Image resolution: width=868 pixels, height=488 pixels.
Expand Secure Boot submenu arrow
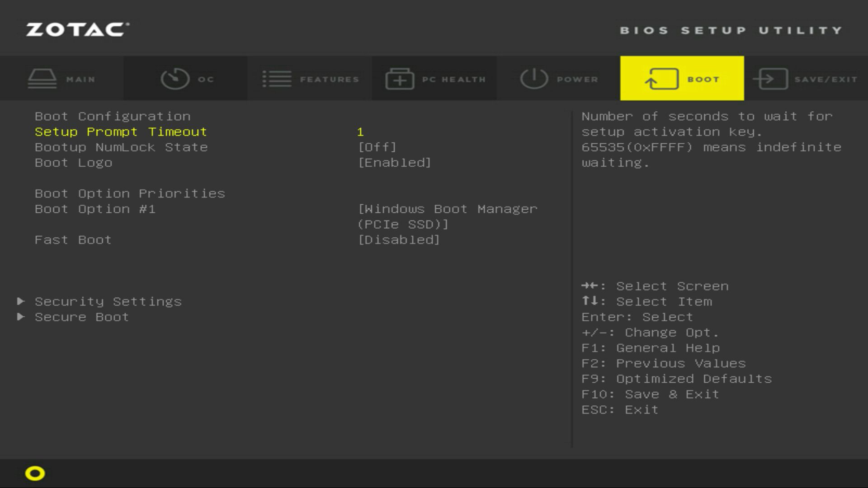(x=21, y=317)
